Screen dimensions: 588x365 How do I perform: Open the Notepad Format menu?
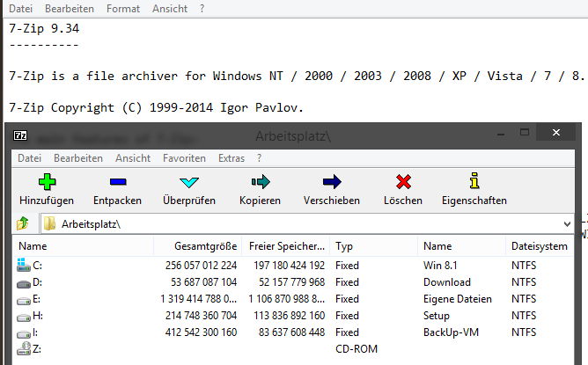[x=123, y=8]
